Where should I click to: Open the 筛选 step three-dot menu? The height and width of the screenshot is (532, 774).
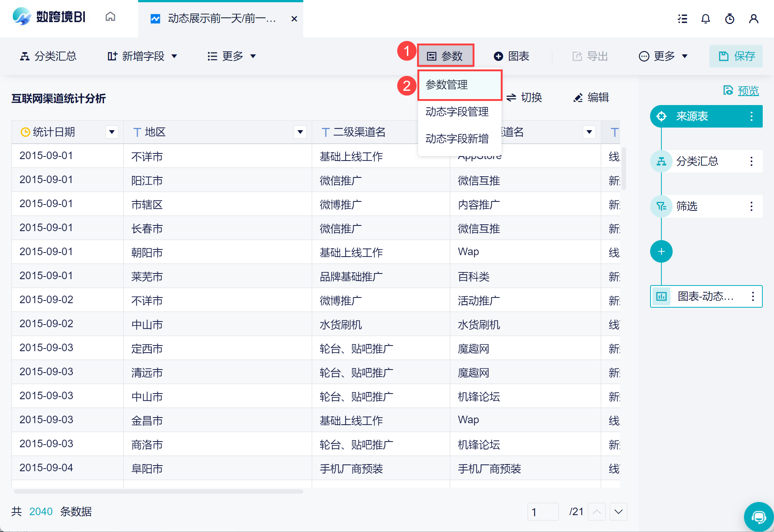(751, 206)
